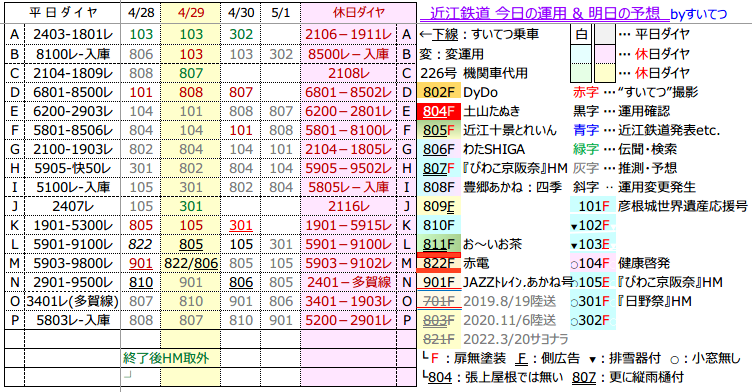Select holiday cell 2106-1911レ in row A
The image size is (752, 392).
point(349,35)
